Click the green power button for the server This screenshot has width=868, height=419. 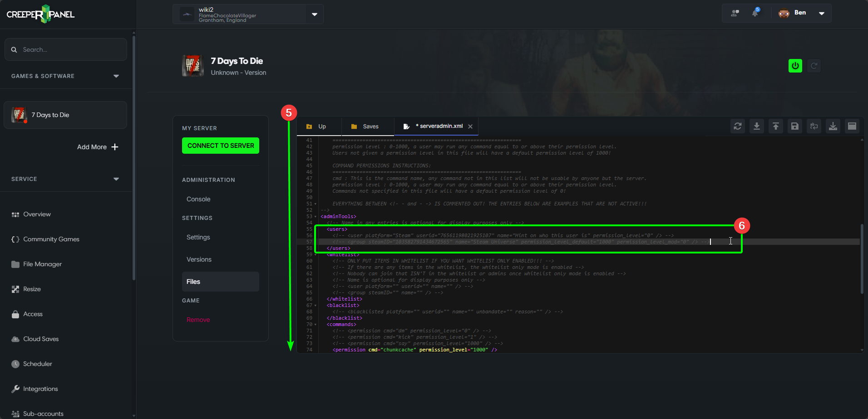click(x=795, y=66)
